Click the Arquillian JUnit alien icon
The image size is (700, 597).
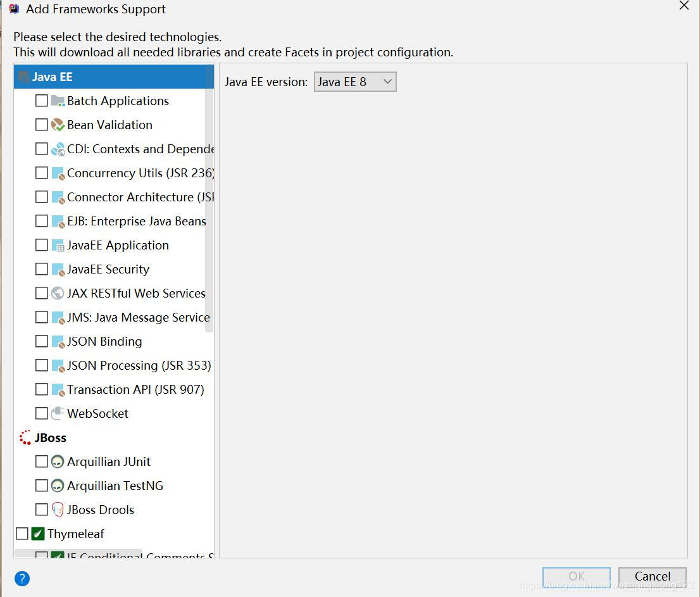(x=58, y=462)
